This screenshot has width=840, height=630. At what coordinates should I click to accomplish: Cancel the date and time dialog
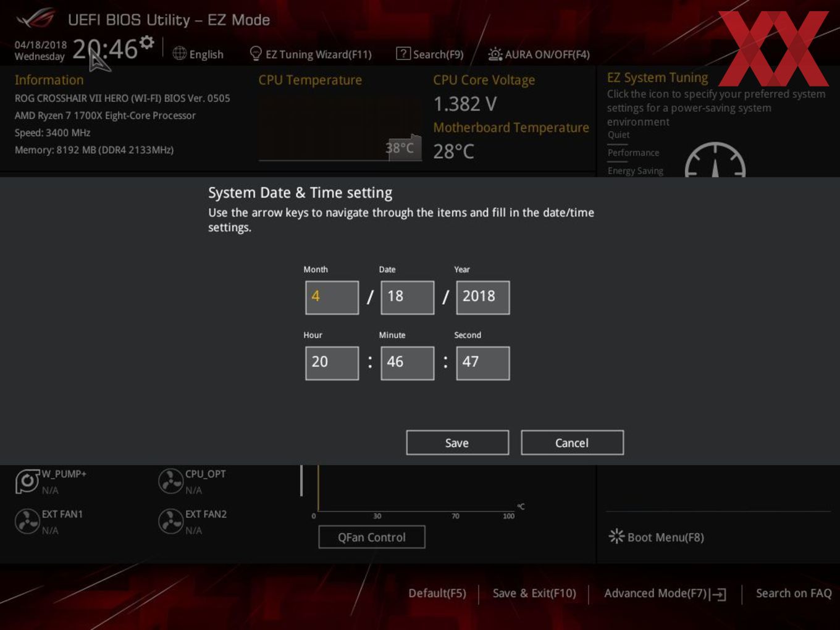[x=572, y=443]
